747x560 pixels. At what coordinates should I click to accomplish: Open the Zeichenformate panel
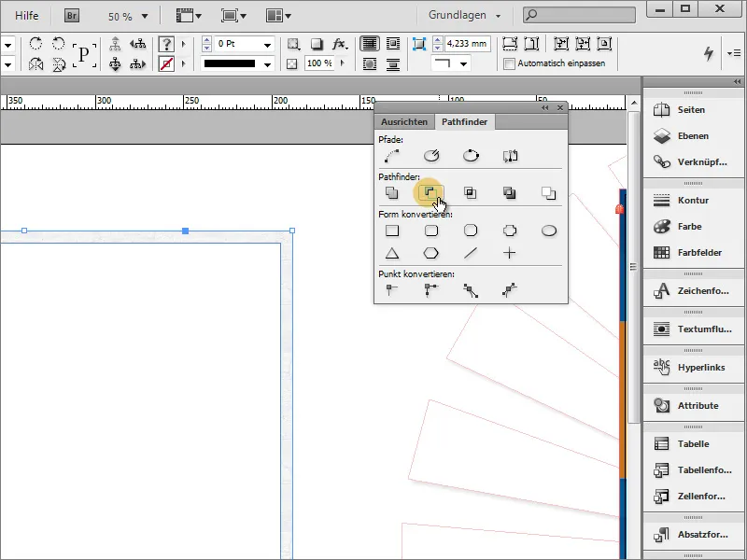point(693,291)
